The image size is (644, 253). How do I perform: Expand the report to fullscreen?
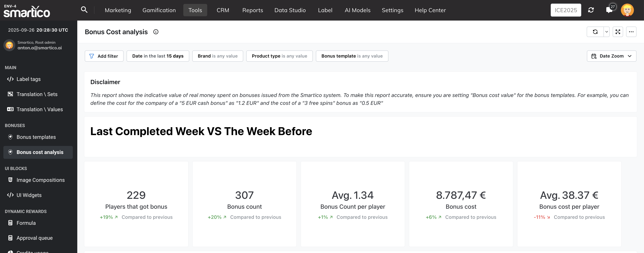click(x=618, y=32)
